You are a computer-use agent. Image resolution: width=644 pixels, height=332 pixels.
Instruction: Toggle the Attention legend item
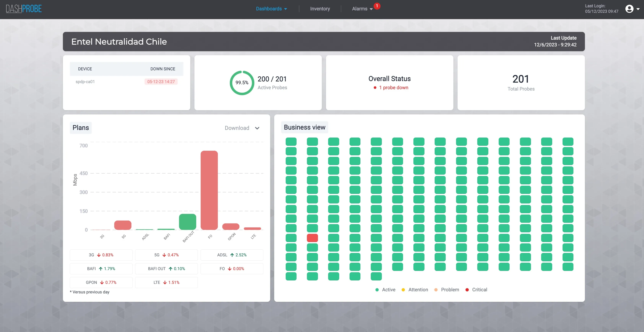[x=415, y=290]
